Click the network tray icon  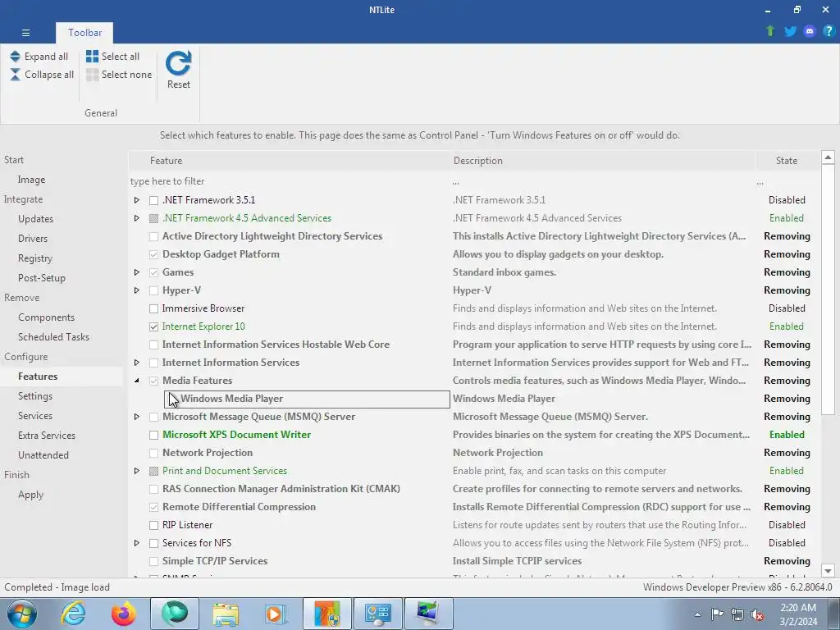pos(737,615)
